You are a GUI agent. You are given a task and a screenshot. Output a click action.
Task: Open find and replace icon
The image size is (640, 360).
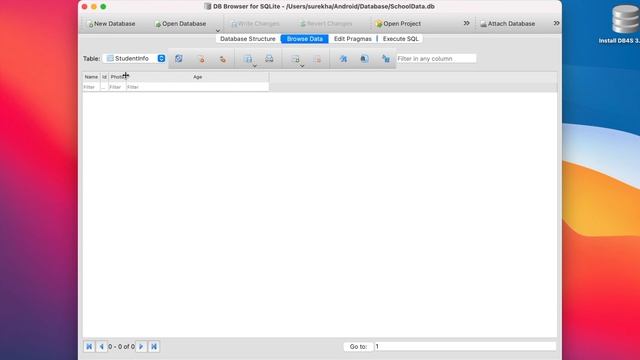pyautogui.click(x=386, y=59)
